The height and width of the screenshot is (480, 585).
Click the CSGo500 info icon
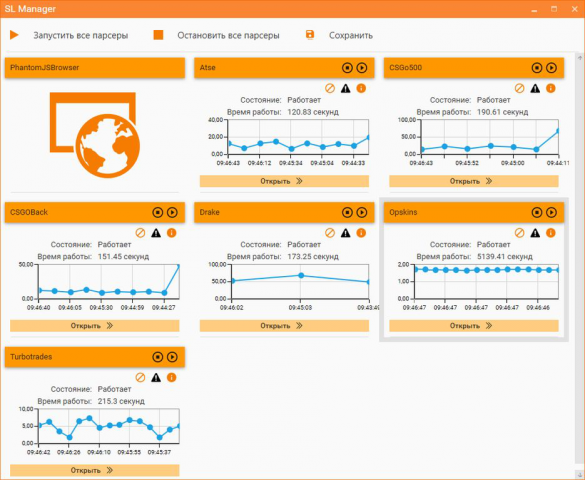551,88
